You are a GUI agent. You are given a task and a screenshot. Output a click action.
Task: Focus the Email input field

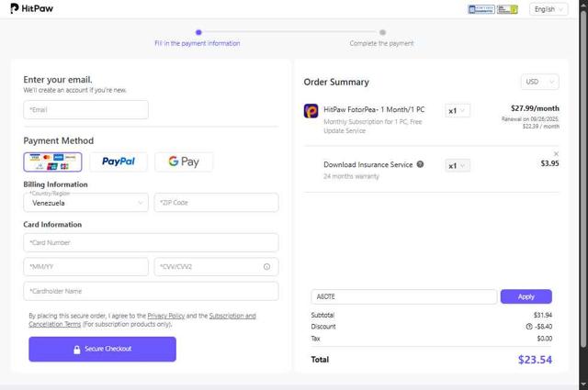click(85, 110)
